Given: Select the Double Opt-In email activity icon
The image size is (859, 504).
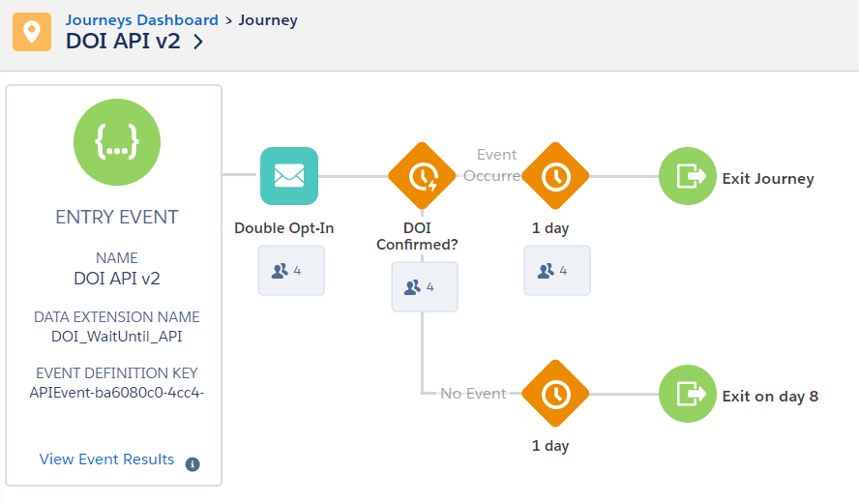Looking at the screenshot, I should [x=289, y=176].
